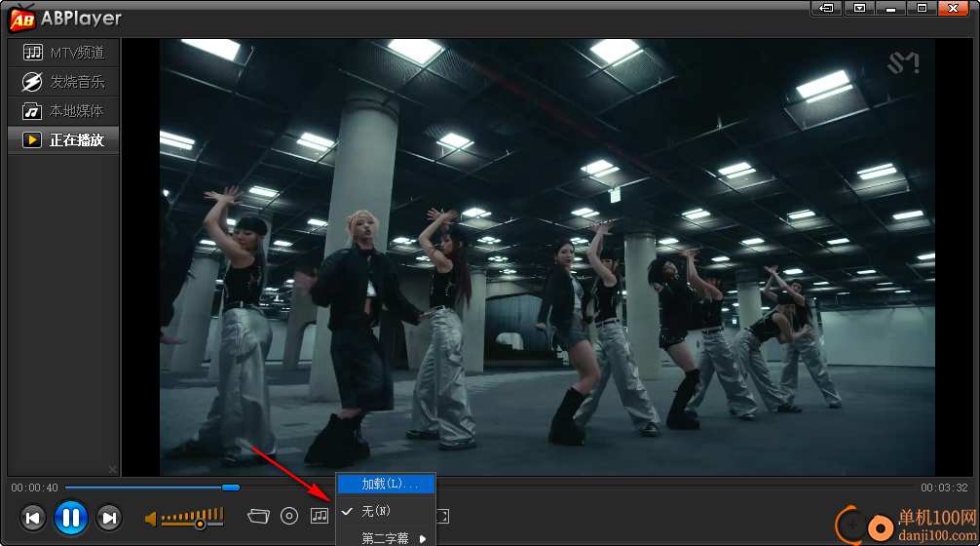This screenshot has height=546, width=980.
Task: Close the ABPlayer window
Action: point(953,8)
